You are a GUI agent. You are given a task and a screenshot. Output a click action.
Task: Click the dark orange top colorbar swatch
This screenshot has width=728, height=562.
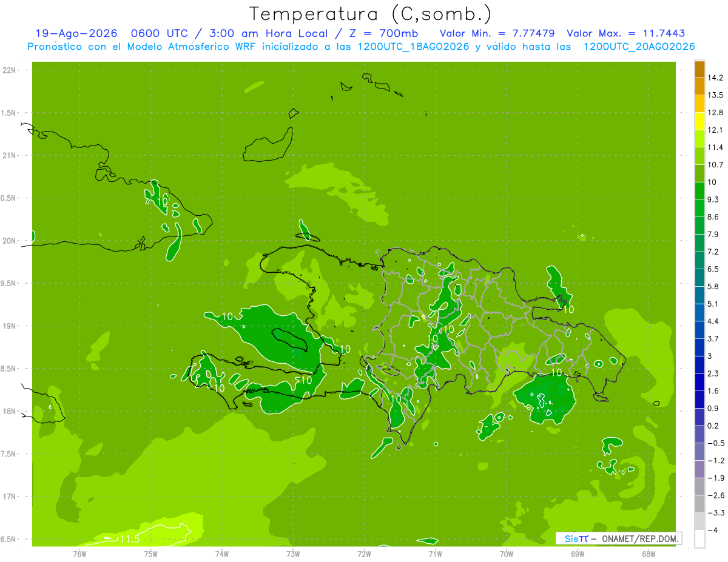[x=699, y=69]
